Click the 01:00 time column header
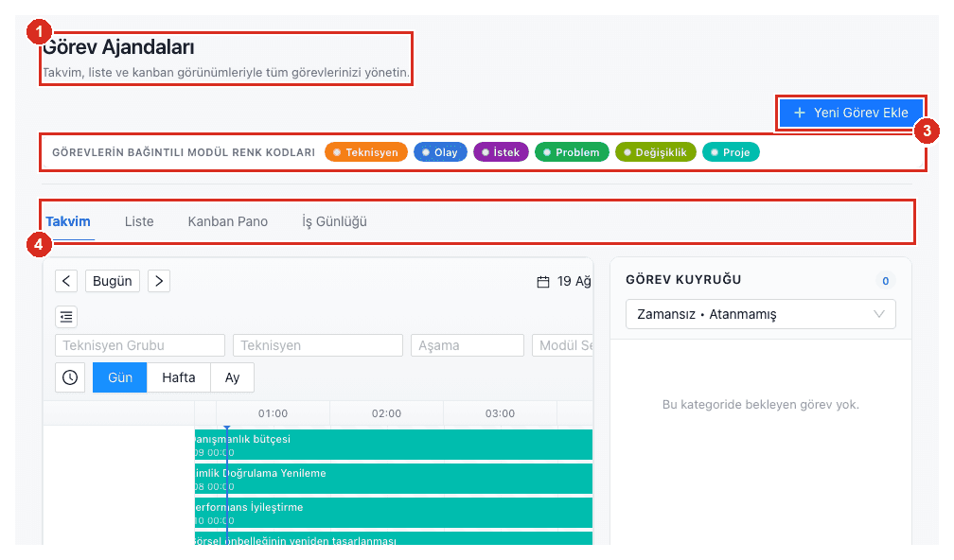The image size is (954, 560). pyautogui.click(x=273, y=413)
